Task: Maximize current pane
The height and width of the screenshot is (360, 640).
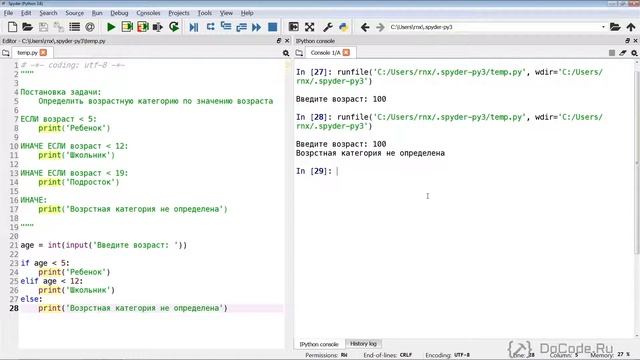Action: [293, 27]
